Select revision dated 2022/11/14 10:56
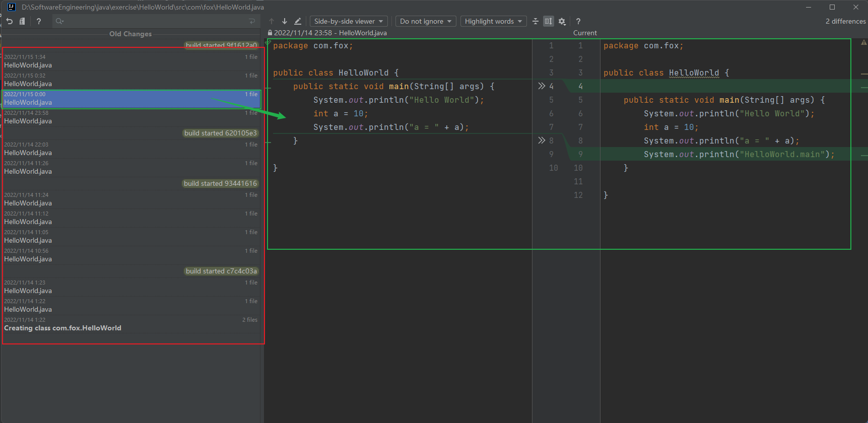Image resolution: width=868 pixels, height=423 pixels. pos(130,255)
